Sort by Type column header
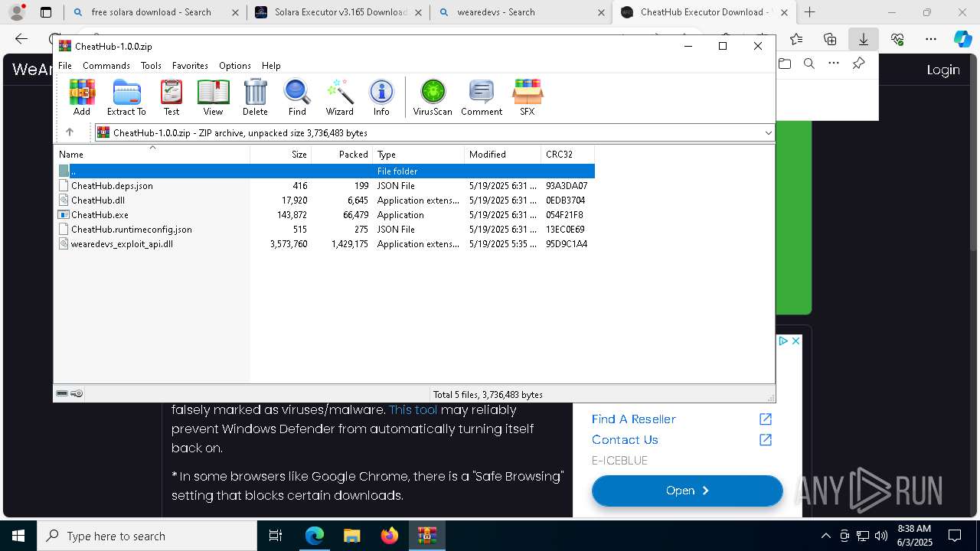 pyautogui.click(x=418, y=155)
